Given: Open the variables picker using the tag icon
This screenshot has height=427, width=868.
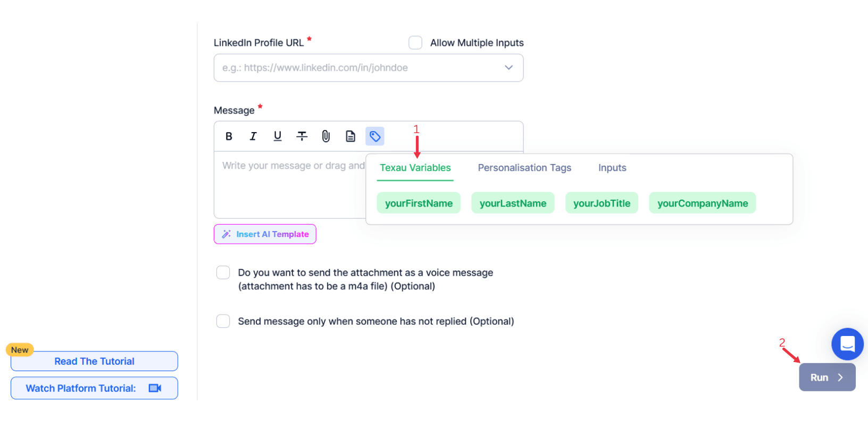Looking at the screenshot, I should (375, 136).
